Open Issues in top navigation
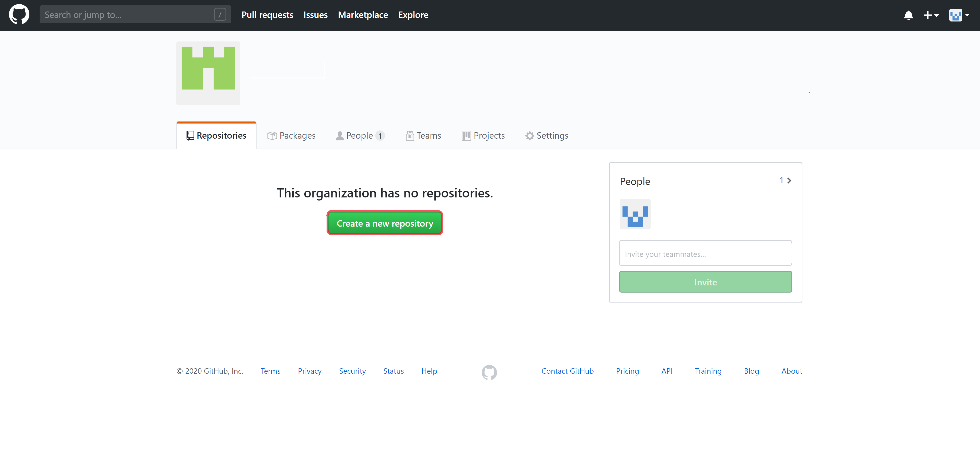 pyautogui.click(x=315, y=15)
